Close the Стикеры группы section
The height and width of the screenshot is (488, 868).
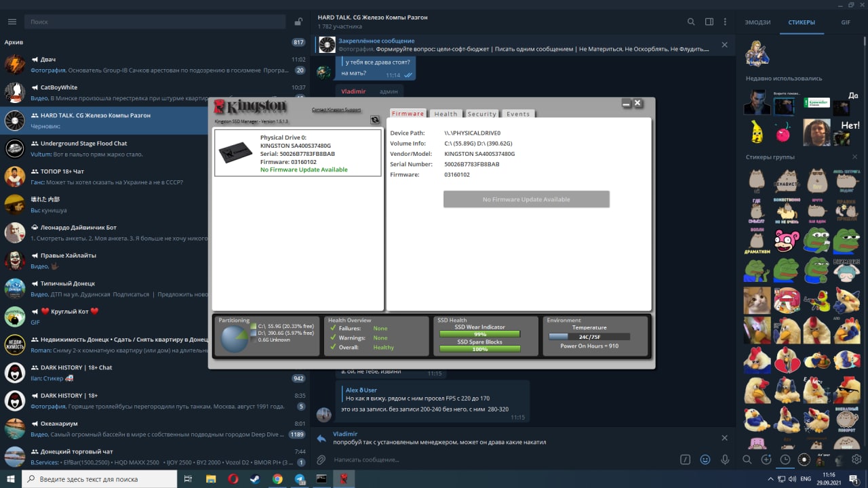855,157
